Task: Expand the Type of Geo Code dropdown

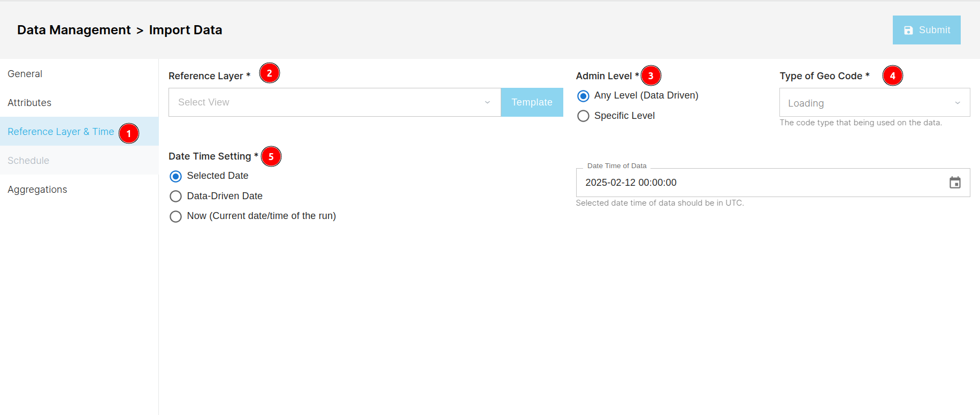Action: coord(875,102)
